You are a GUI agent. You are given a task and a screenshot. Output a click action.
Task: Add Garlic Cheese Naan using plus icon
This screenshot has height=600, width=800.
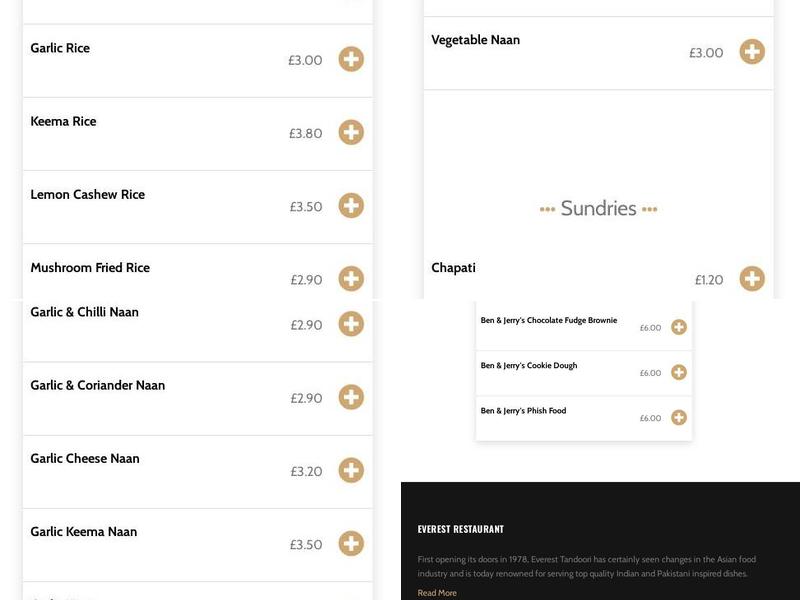coord(350,471)
